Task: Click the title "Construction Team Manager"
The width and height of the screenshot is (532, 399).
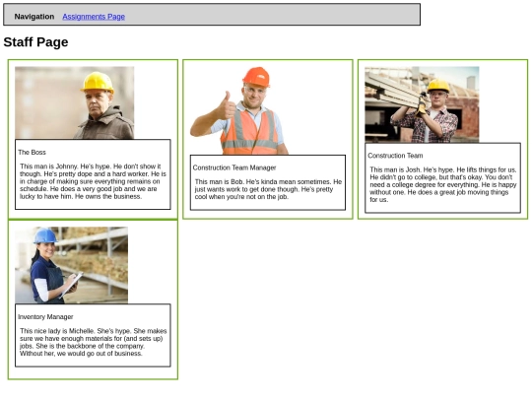Action: point(234,167)
